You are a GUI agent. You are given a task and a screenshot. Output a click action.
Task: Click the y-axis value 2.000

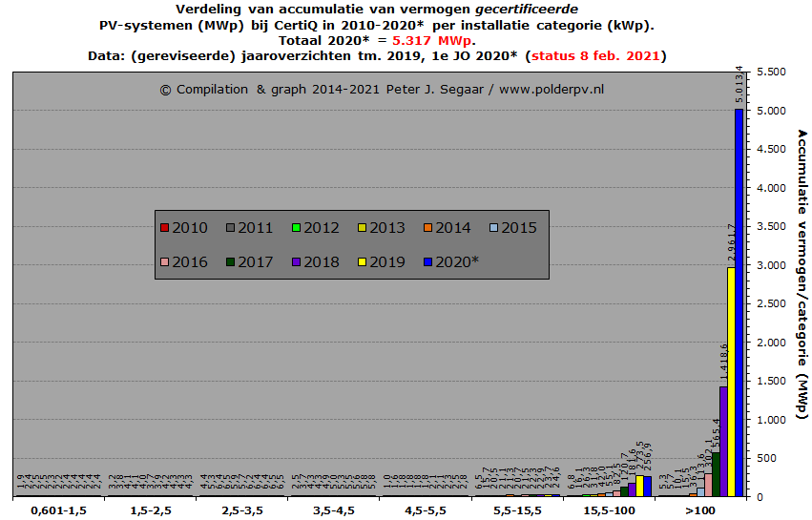coord(771,343)
